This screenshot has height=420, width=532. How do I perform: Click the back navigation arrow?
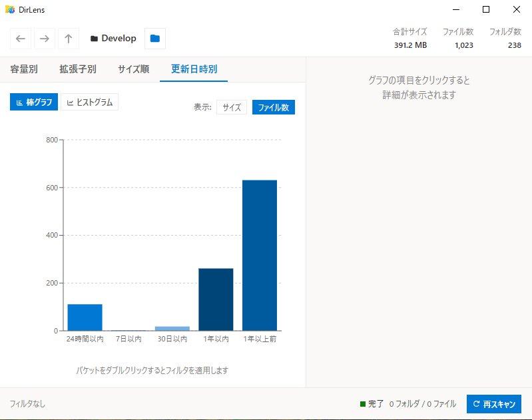coord(21,39)
